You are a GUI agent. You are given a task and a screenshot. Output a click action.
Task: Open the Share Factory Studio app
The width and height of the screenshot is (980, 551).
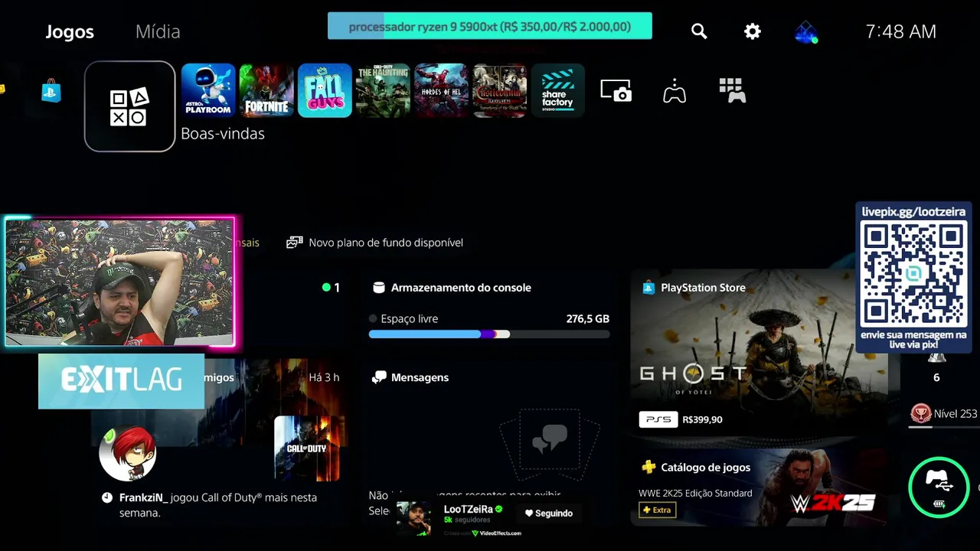click(557, 90)
